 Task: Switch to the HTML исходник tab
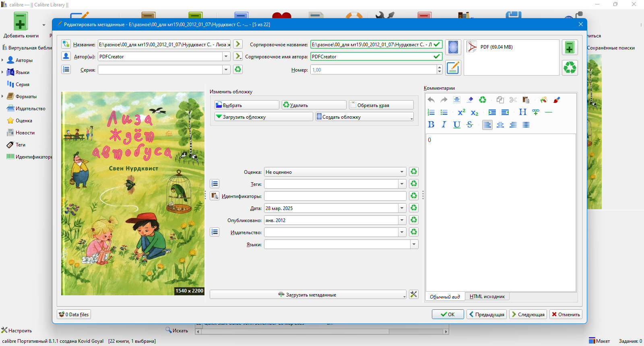point(487,297)
